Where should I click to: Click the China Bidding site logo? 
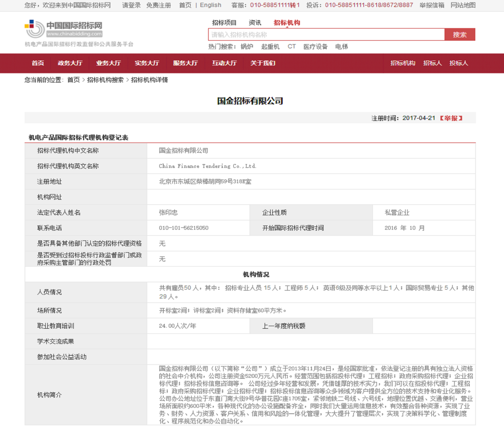coord(64,29)
